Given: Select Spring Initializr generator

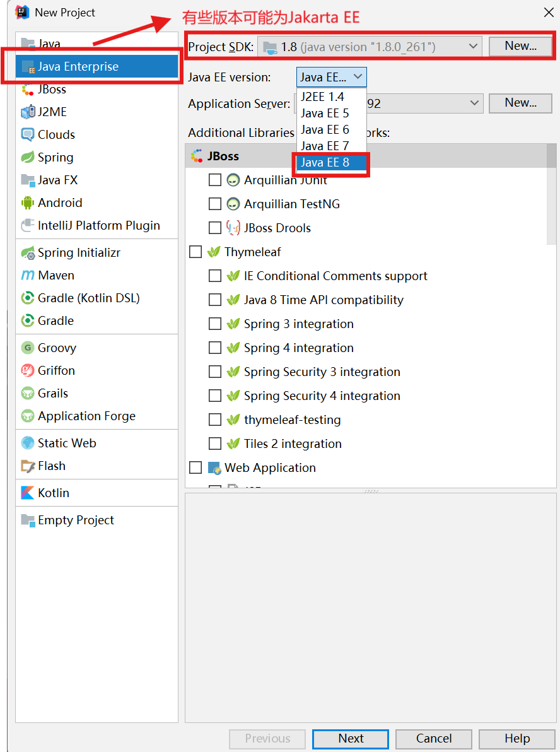Looking at the screenshot, I should [96, 252].
